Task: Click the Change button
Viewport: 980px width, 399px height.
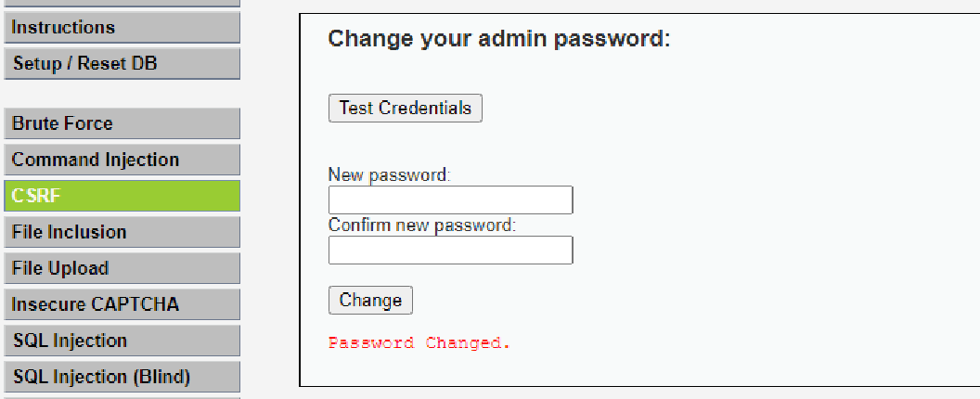Action: 370,301
